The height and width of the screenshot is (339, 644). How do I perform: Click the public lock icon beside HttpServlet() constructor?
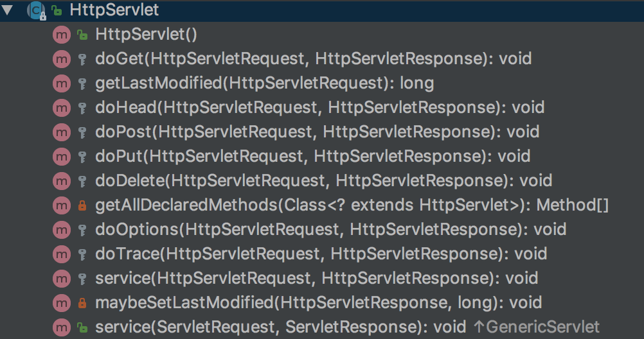tap(82, 35)
